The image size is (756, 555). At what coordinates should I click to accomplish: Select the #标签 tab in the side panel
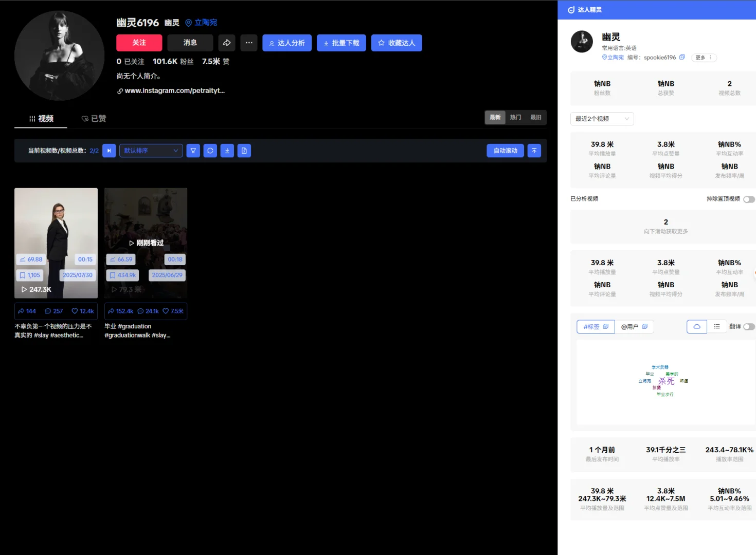(x=596, y=326)
